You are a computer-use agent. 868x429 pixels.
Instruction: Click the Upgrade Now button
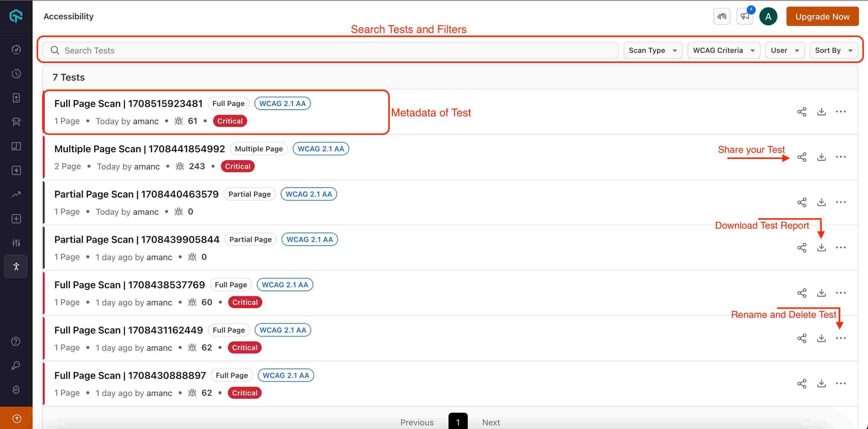[822, 17]
